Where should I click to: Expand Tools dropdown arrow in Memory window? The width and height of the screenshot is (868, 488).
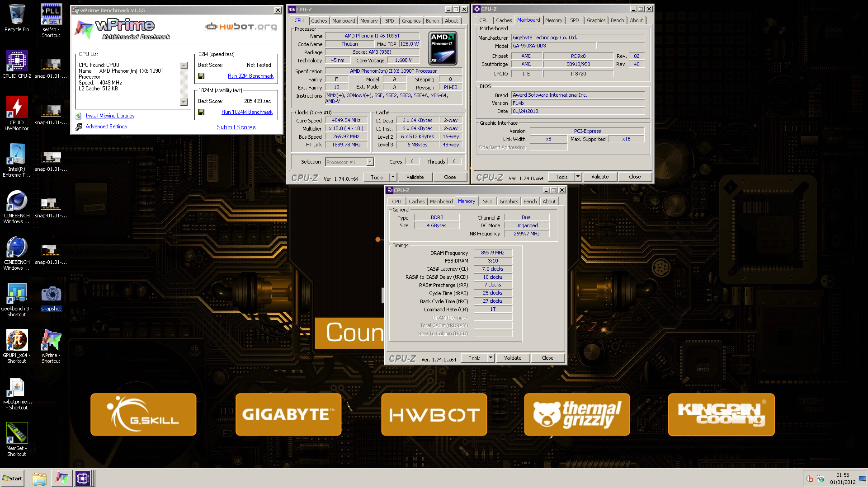(491, 358)
